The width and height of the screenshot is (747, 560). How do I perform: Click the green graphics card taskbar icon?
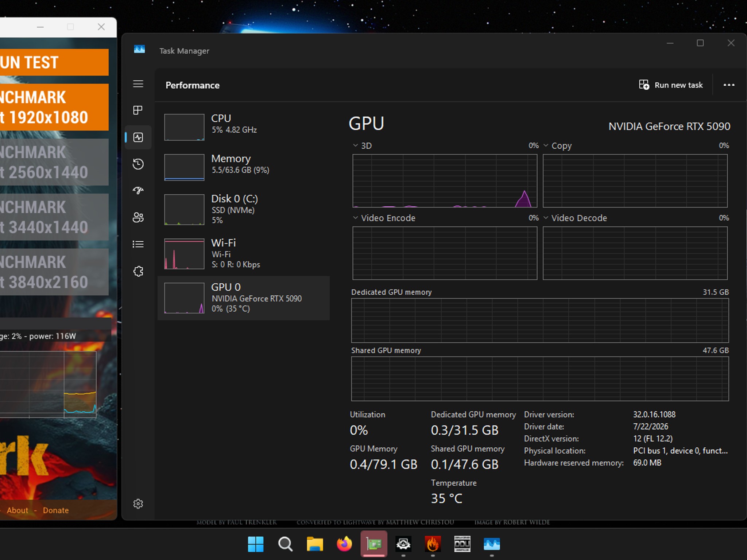pyautogui.click(x=374, y=544)
